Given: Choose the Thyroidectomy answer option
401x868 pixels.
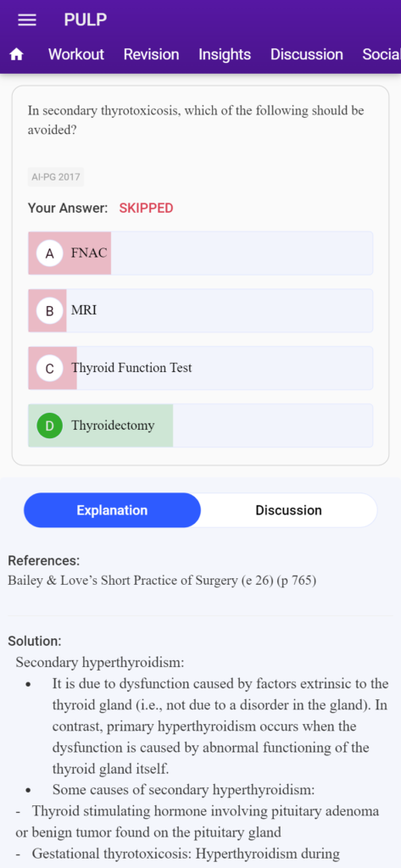Looking at the screenshot, I should coord(200,426).
